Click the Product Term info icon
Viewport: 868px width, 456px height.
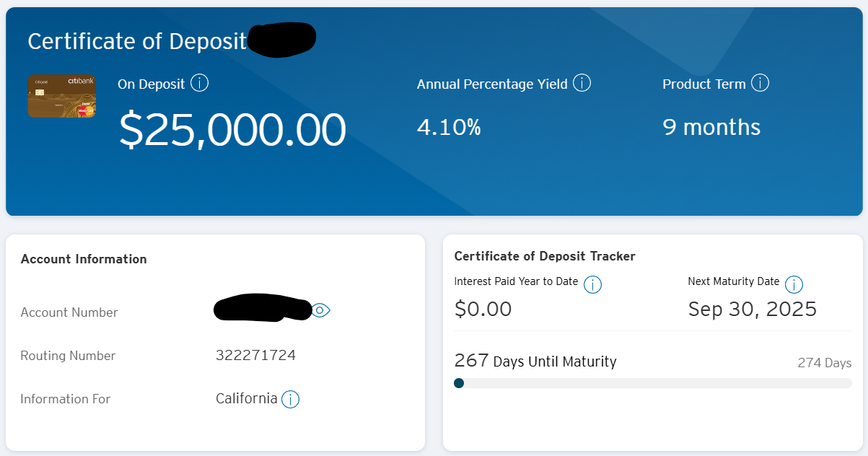point(760,84)
